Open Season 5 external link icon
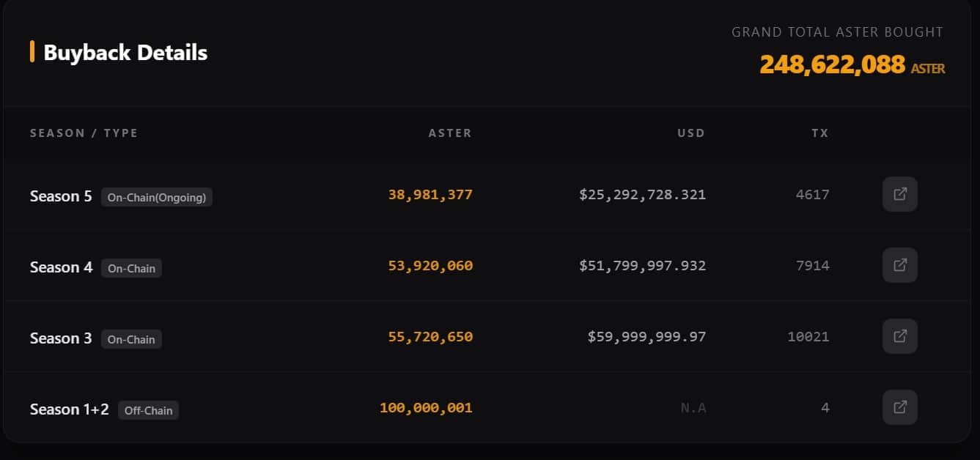 [899, 194]
